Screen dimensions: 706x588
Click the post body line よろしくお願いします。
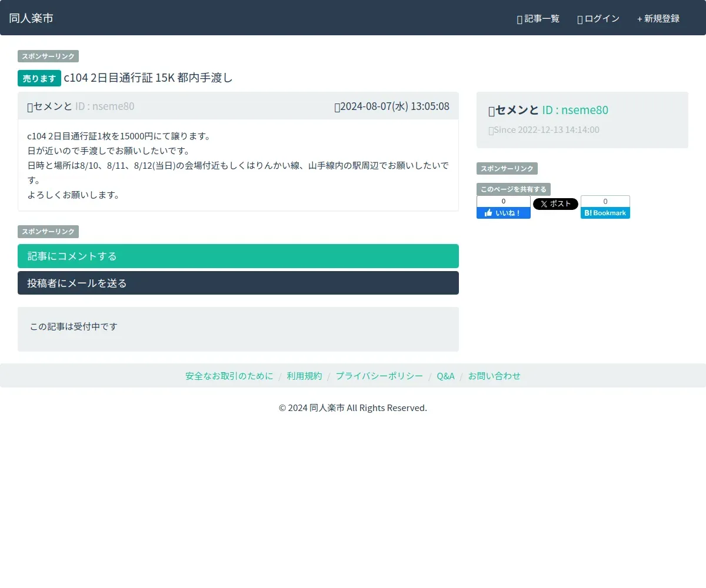(x=74, y=195)
